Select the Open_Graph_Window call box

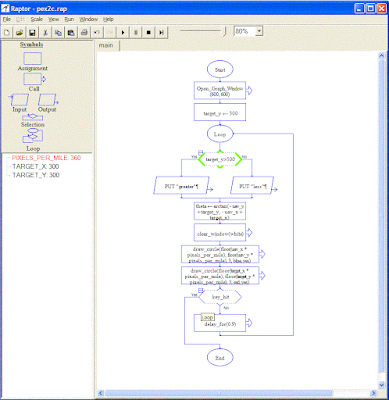coord(220,90)
